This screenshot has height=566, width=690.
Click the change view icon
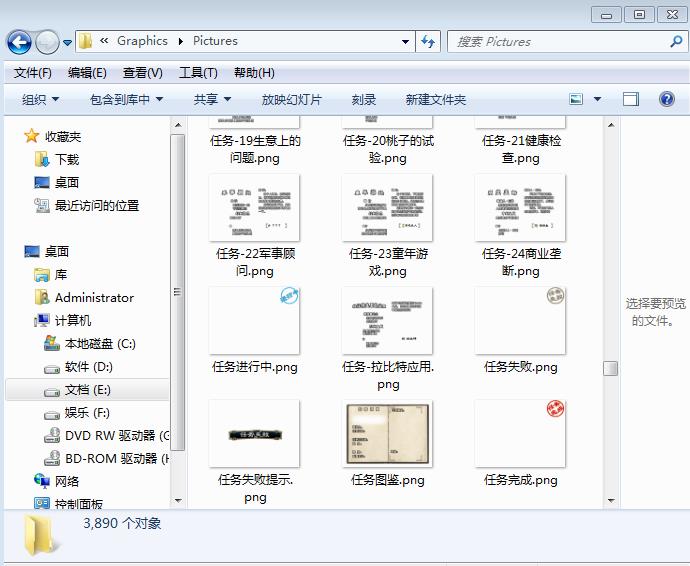click(576, 99)
